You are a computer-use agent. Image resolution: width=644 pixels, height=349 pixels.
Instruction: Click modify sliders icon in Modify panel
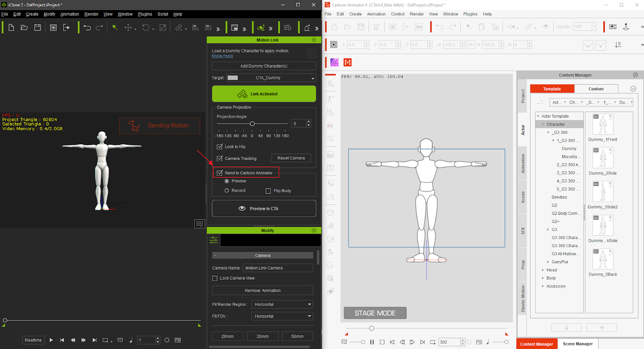214,240
